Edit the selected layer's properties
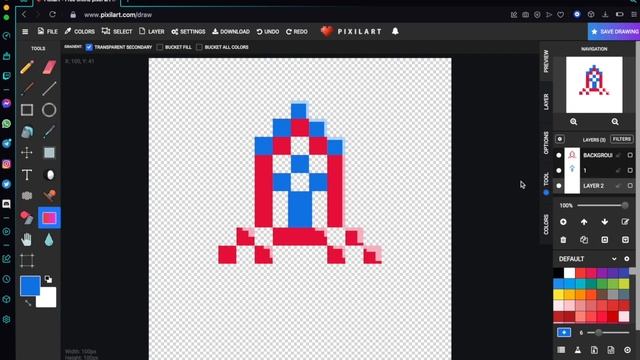640x360 pixels. [x=625, y=222]
